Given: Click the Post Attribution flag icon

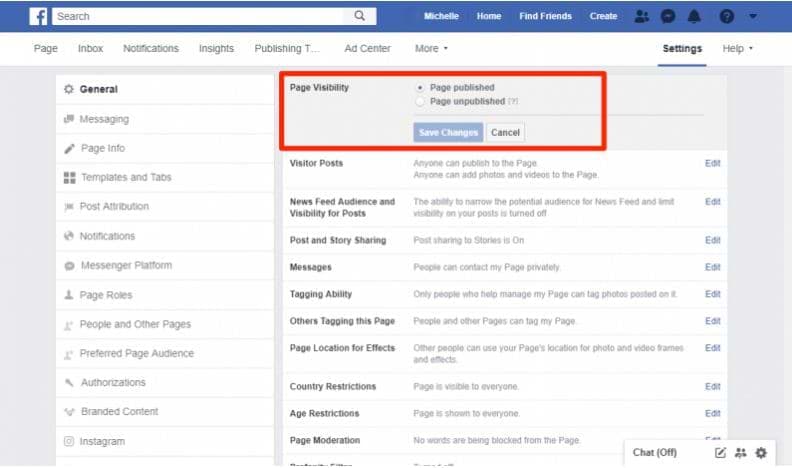Looking at the screenshot, I should point(69,206).
